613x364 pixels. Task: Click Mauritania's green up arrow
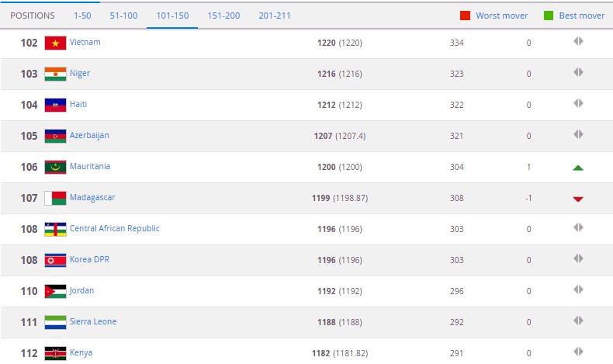[577, 168]
